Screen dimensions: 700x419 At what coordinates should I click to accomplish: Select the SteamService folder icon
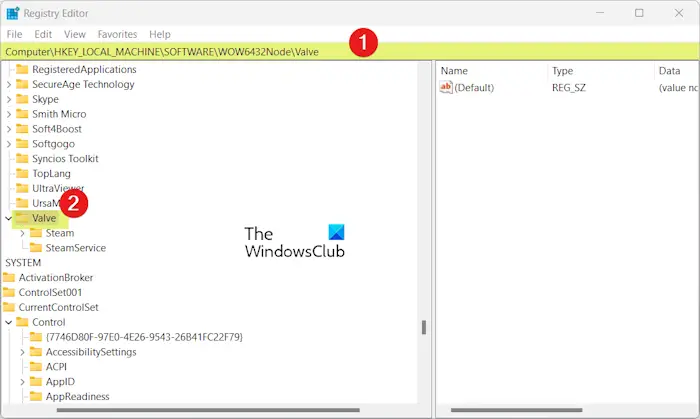[36, 248]
